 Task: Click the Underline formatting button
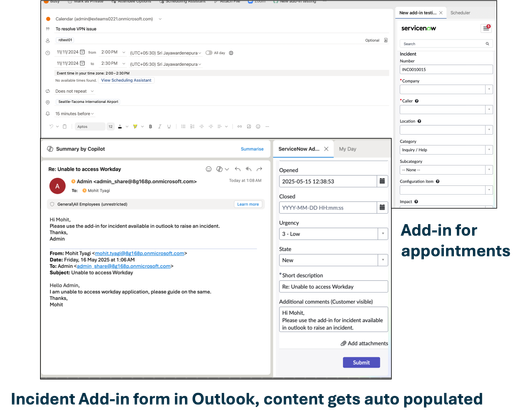click(x=169, y=127)
